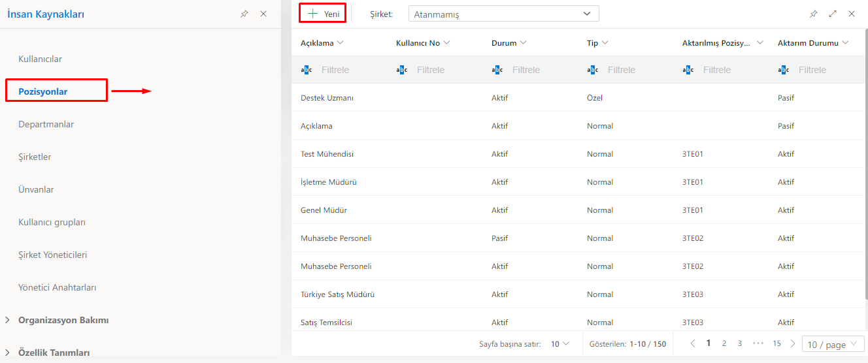Select Kullanıcı grupları in the sidebar
The height and width of the screenshot is (363, 868).
coord(52,222)
